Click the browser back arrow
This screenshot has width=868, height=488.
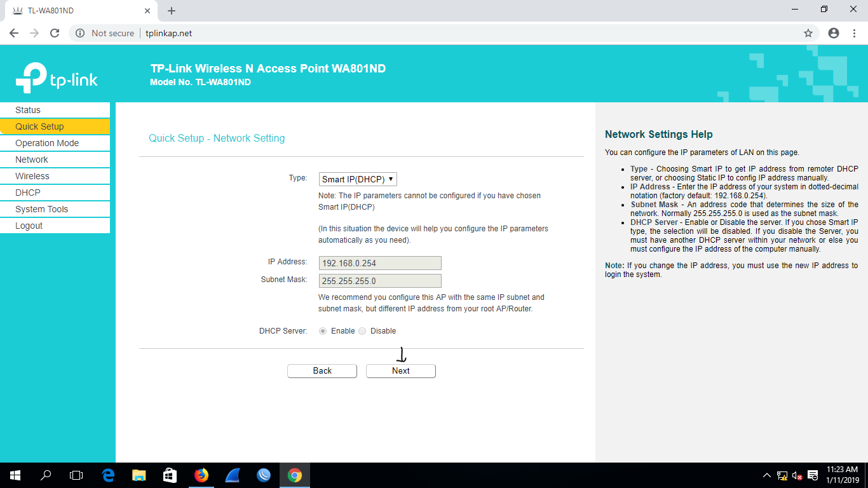point(13,33)
